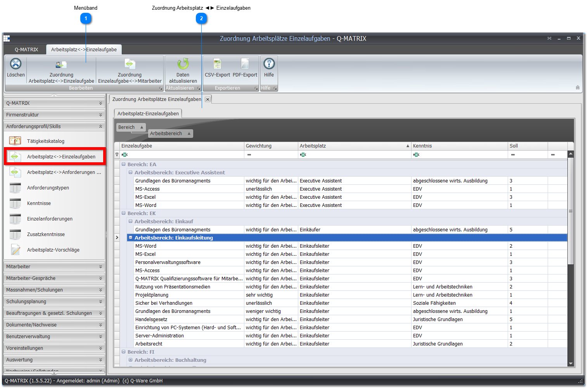Sort by Gewichtung column header

coord(271,146)
